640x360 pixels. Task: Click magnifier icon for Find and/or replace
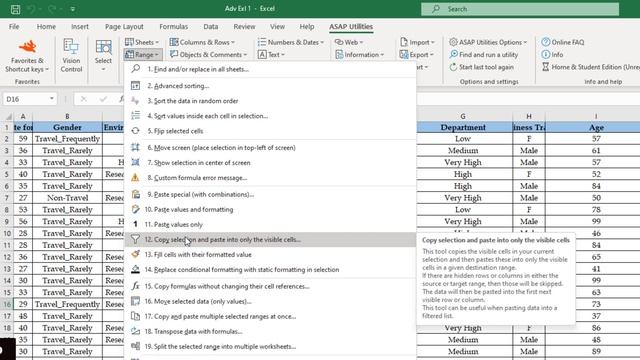[136, 69]
